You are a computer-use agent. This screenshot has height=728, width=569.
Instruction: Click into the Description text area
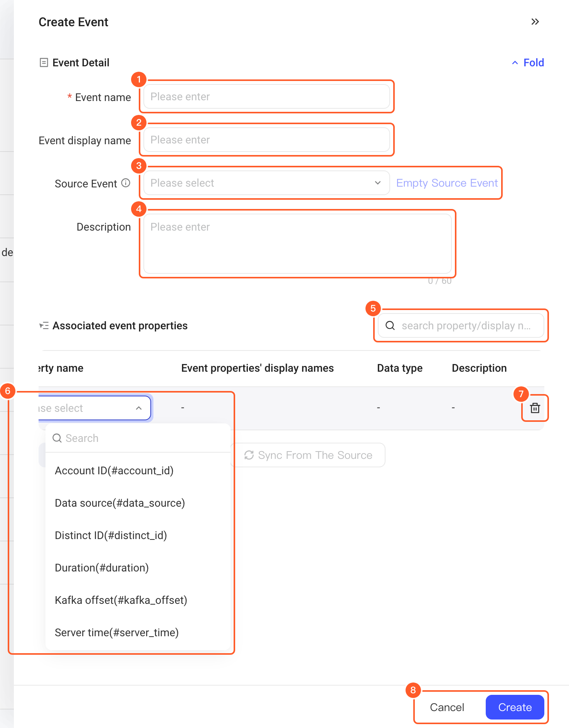coord(297,244)
